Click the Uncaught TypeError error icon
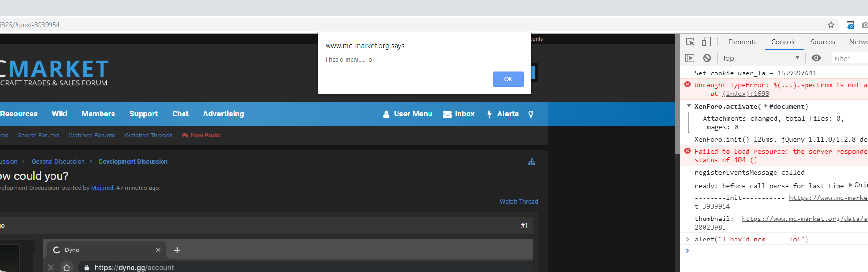This screenshot has width=868, height=272. pyautogui.click(x=687, y=84)
